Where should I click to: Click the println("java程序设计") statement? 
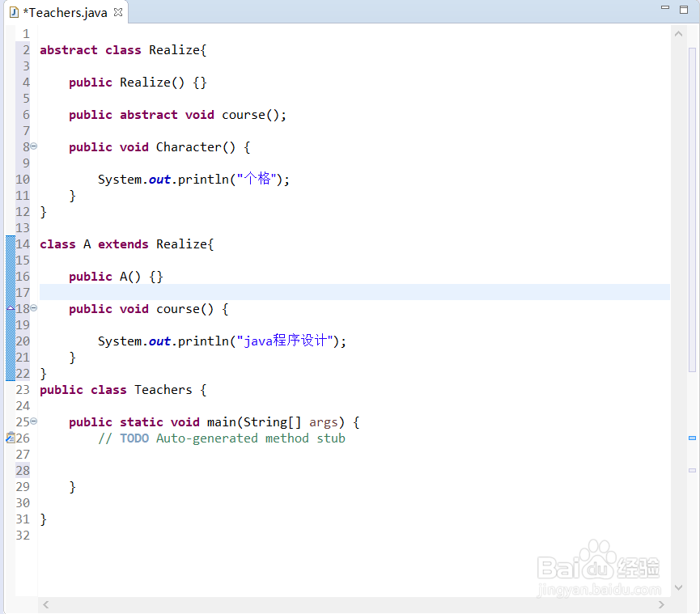coord(222,341)
